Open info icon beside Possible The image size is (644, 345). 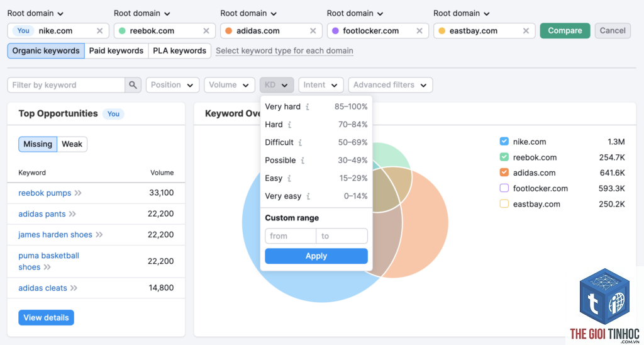pyautogui.click(x=303, y=161)
